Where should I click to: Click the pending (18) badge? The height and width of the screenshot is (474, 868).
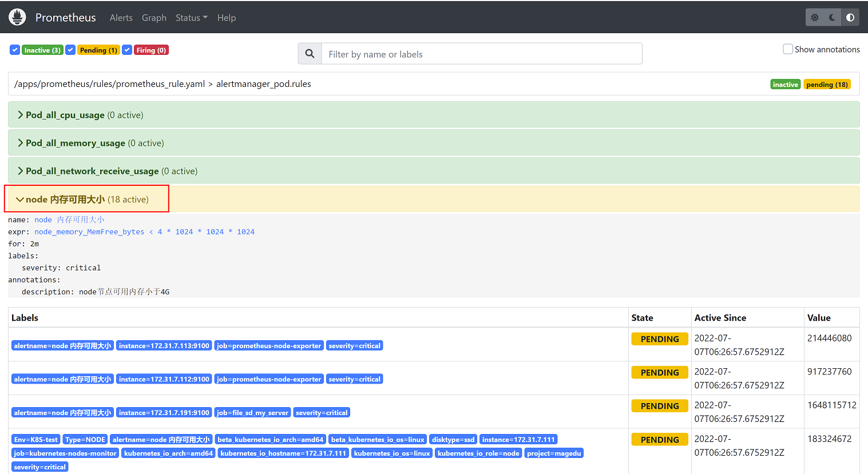pyautogui.click(x=827, y=85)
